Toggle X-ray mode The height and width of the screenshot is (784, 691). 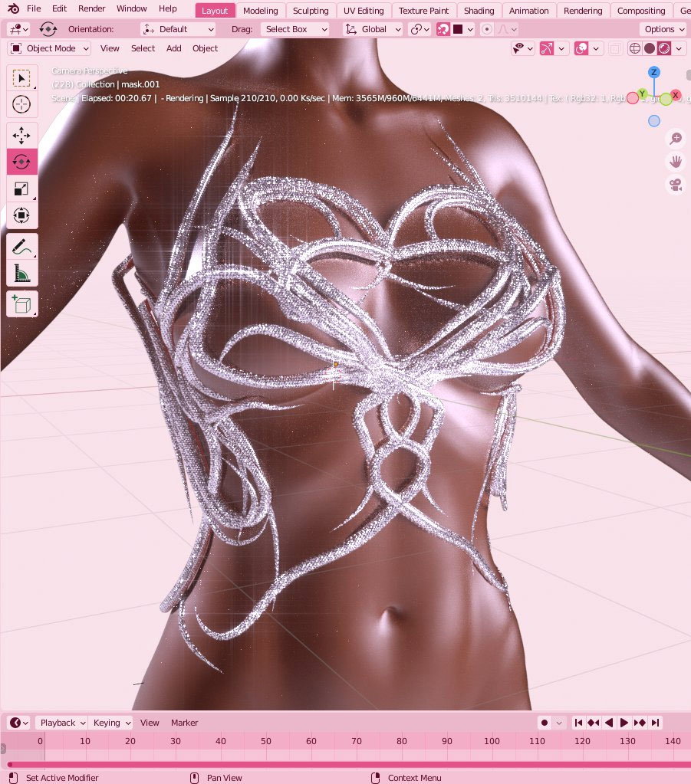point(615,48)
